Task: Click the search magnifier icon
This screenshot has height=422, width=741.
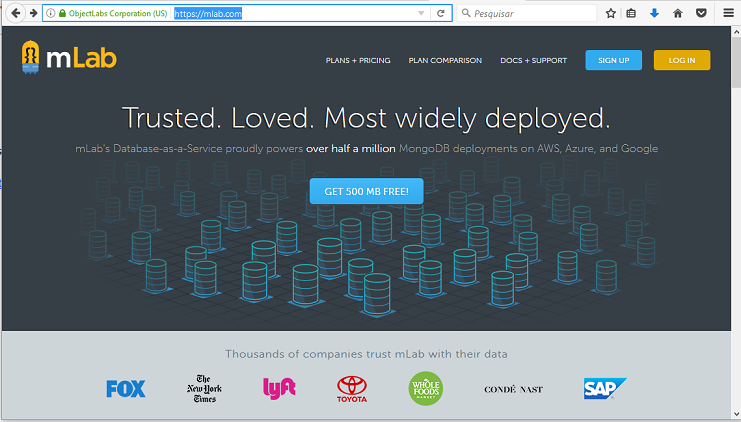Action: tap(466, 13)
